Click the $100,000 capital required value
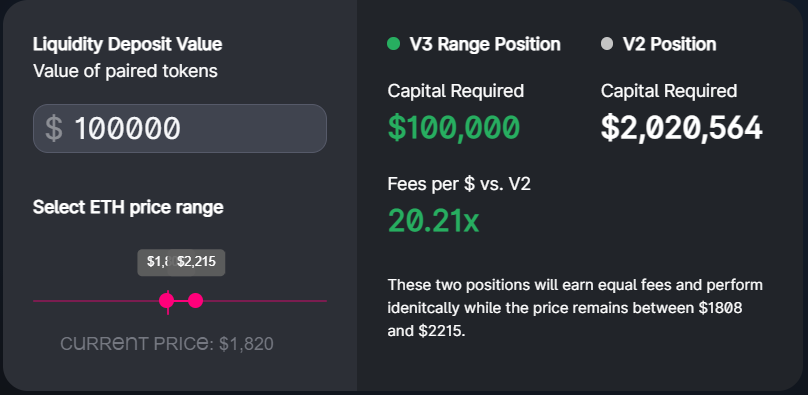This screenshot has height=395, width=808. pos(453,128)
